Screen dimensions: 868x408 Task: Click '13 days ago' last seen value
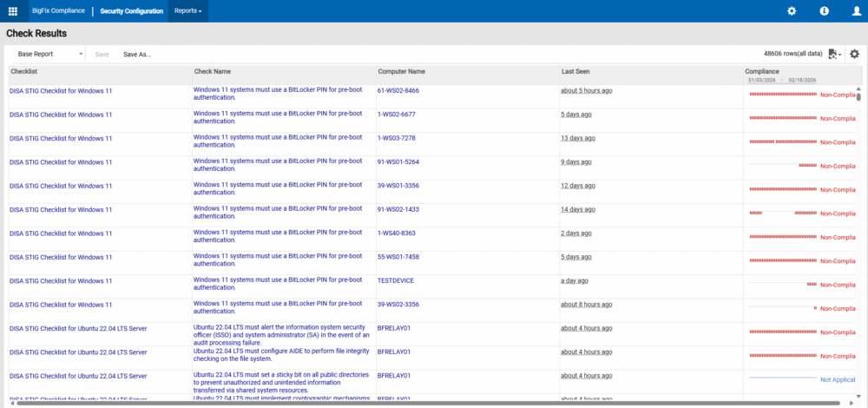point(578,138)
